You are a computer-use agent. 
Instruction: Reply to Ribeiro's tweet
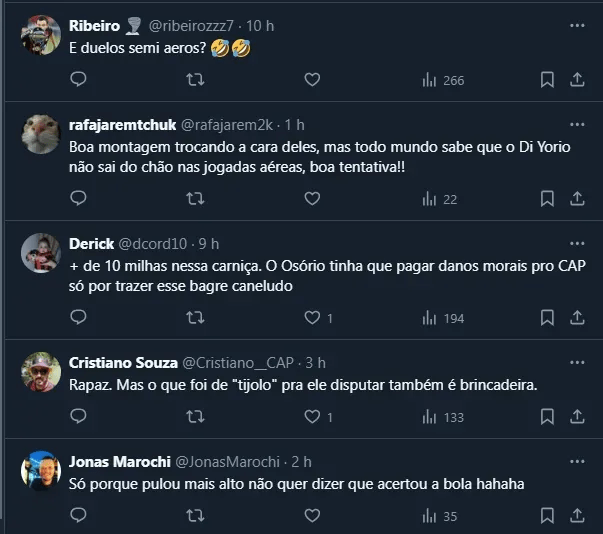[x=79, y=80]
